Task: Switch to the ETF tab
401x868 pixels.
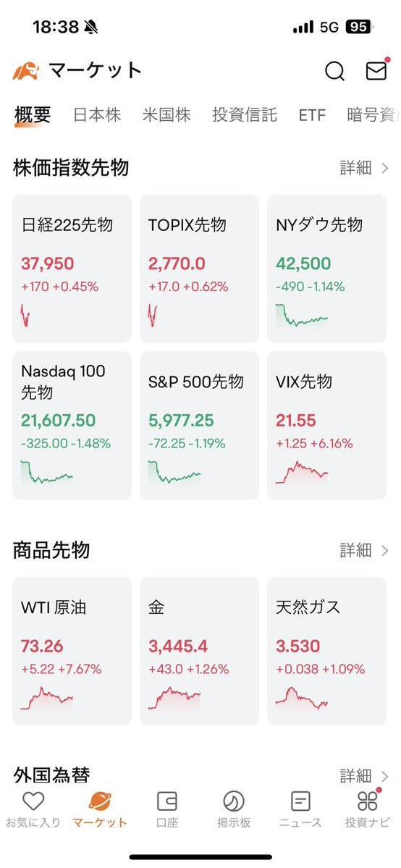Action: pos(312,115)
